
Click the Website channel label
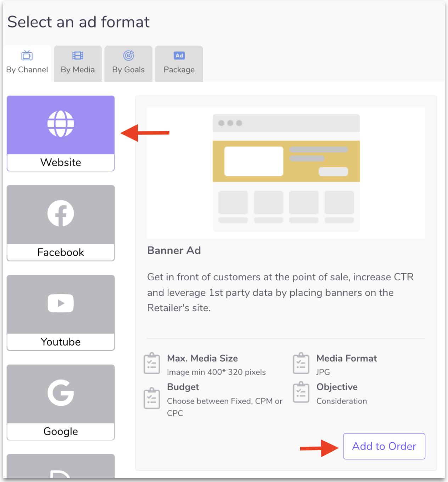click(61, 162)
